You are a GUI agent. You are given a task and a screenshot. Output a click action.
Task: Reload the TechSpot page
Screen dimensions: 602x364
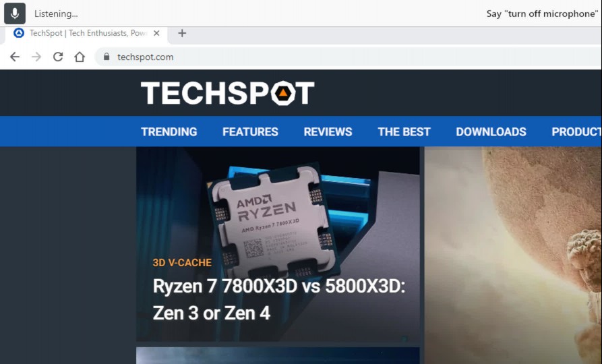point(58,57)
